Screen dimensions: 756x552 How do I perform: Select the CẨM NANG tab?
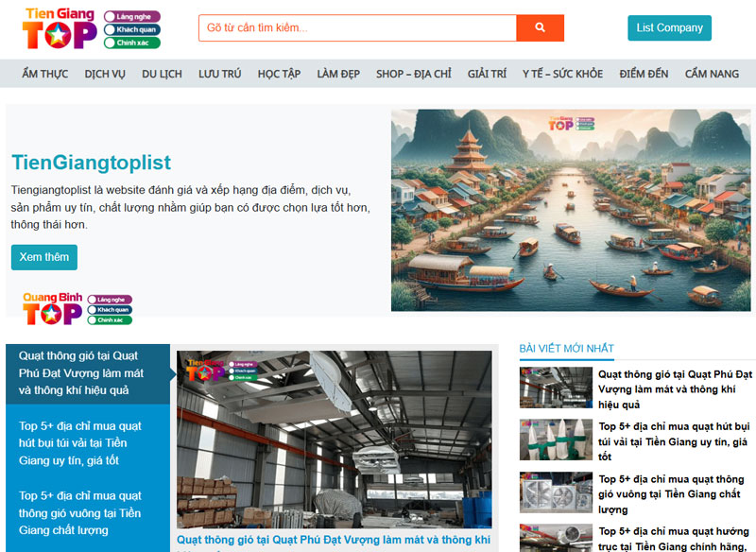(x=710, y=72)
